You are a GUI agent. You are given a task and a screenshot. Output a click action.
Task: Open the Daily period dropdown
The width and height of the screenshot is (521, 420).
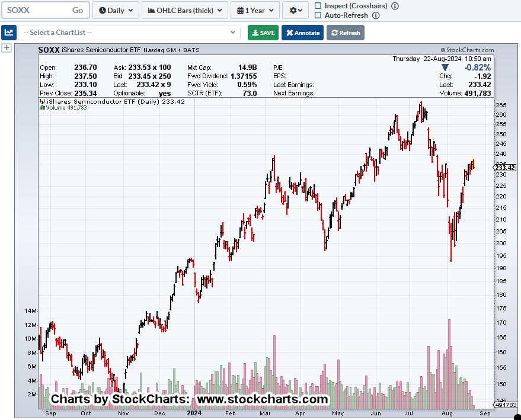116,10
